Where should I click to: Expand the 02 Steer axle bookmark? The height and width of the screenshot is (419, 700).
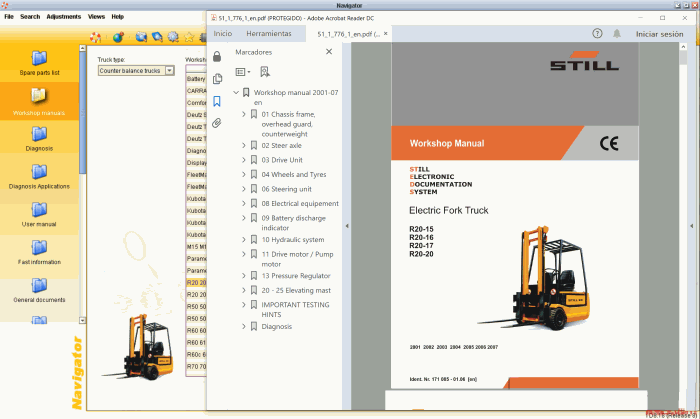click(x=244, y=145)
